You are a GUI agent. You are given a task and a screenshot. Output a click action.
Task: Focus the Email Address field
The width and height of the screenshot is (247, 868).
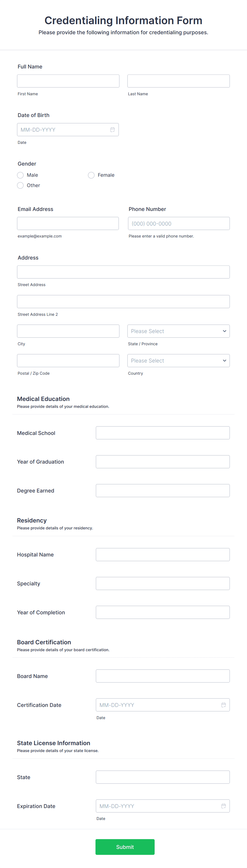coord(68,223)
